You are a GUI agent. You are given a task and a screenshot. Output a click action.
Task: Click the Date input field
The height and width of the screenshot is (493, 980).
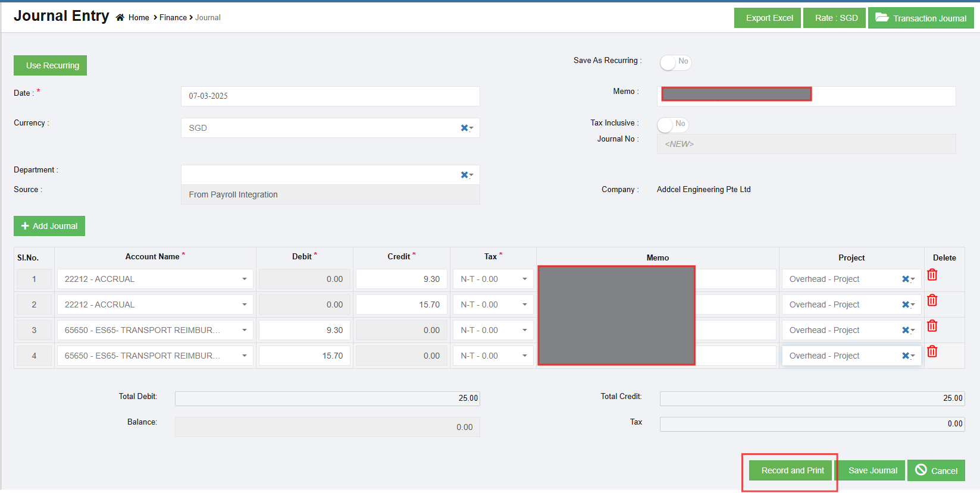point(330,96)
